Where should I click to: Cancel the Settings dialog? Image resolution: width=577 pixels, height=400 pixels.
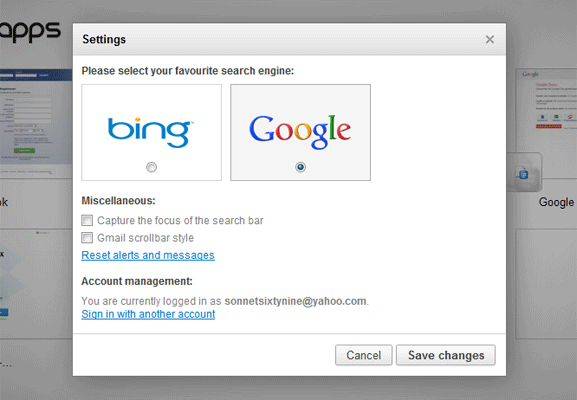tap(364, 355)
